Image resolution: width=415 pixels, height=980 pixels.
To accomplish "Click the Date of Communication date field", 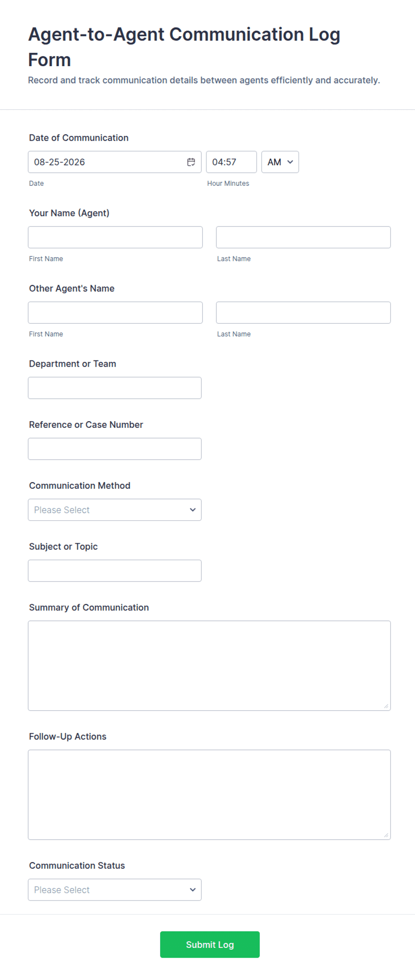I will pyautogui.click(x=115, y=162).
